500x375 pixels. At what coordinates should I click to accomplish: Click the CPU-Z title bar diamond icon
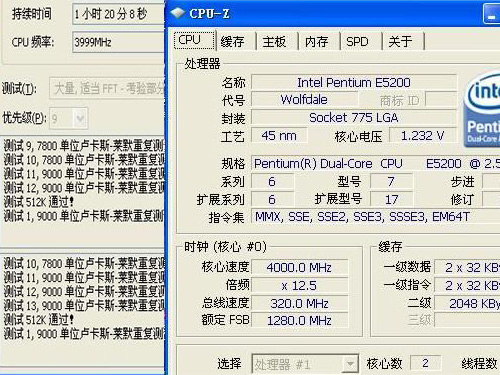tap(178, 13)
